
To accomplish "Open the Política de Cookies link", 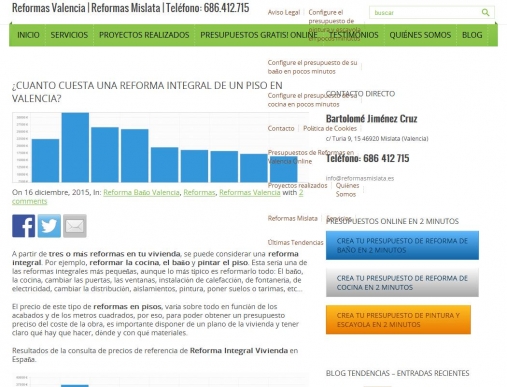I will [330, 128].
